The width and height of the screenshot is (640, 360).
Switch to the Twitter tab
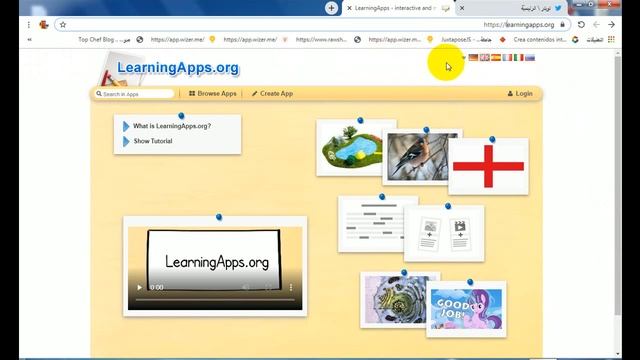tap(512, 8)
